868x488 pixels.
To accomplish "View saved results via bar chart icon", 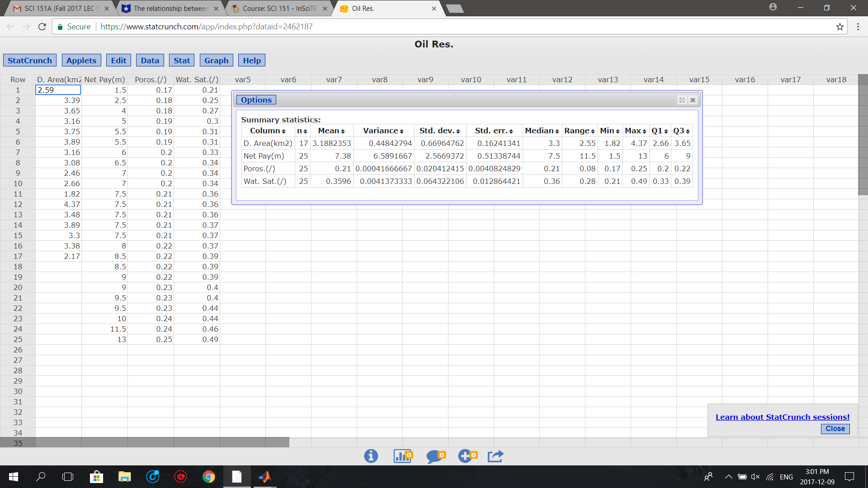I will click(x=401, y=456).
